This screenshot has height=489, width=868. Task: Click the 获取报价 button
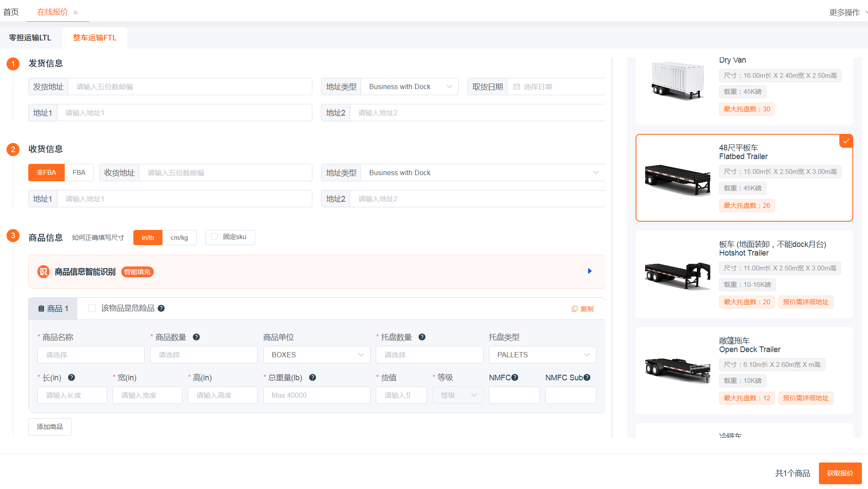[x=840, y=473]
